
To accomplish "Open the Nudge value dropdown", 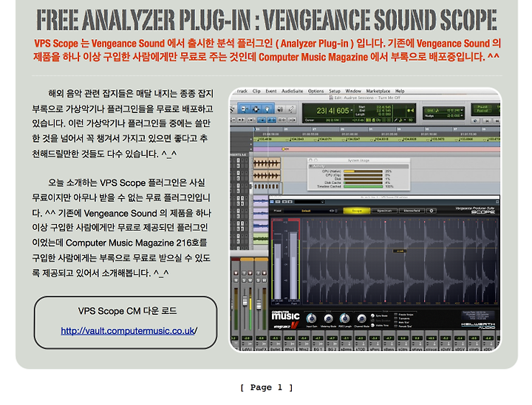I will click(462, 116).
